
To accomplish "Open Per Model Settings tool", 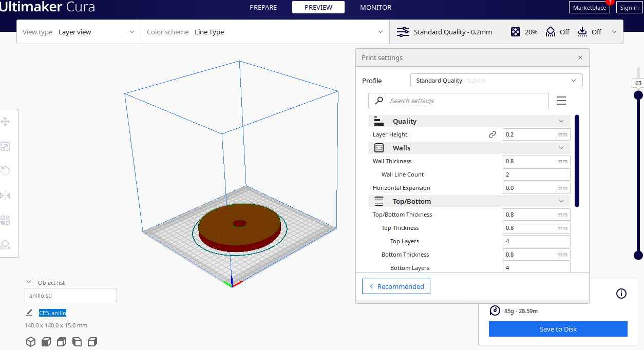I will click(5, 220).
